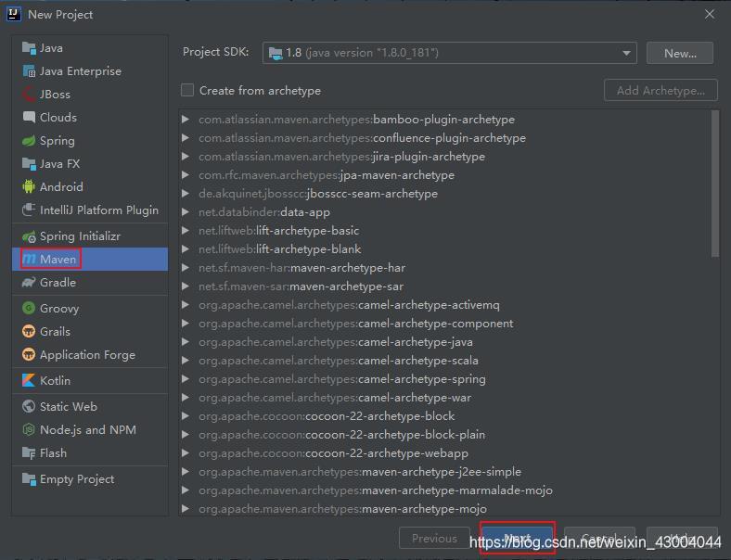Select the Spring project type label
The height and width of the screenshot is (560, 731).
tap(57, 141)
